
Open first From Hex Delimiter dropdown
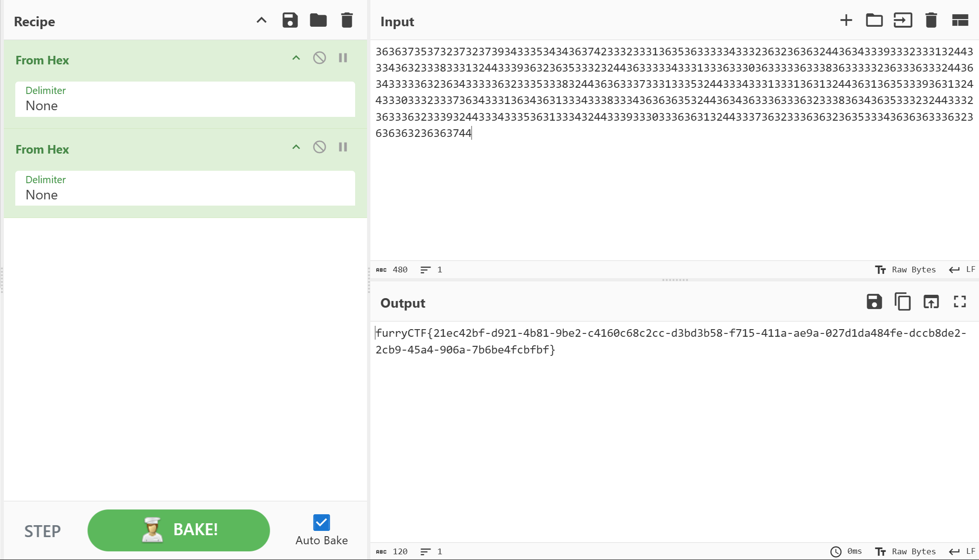click(185, 99)
